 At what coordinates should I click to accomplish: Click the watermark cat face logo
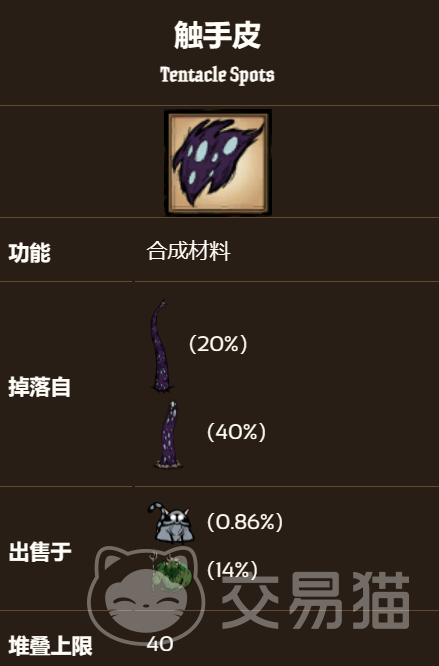pos(146,595)
